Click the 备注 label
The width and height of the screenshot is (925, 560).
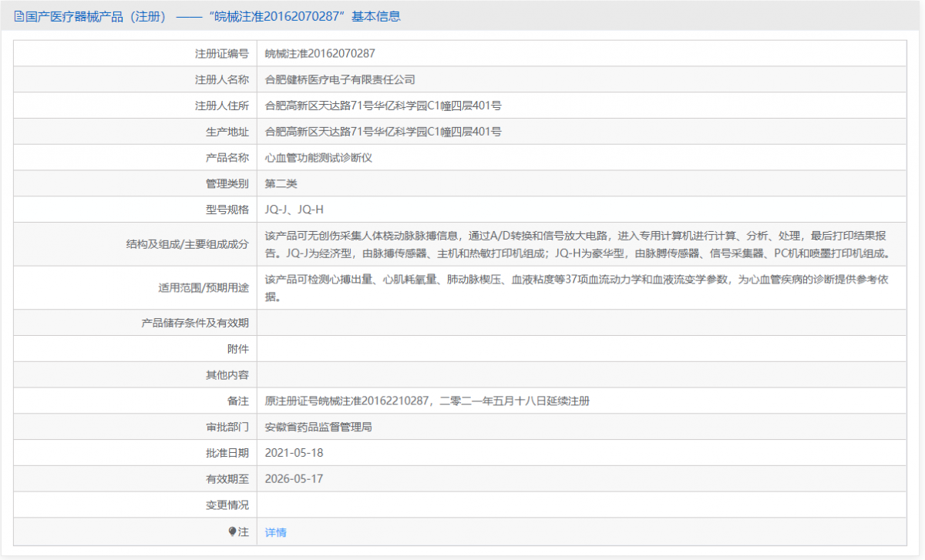[x=238, y=401]
